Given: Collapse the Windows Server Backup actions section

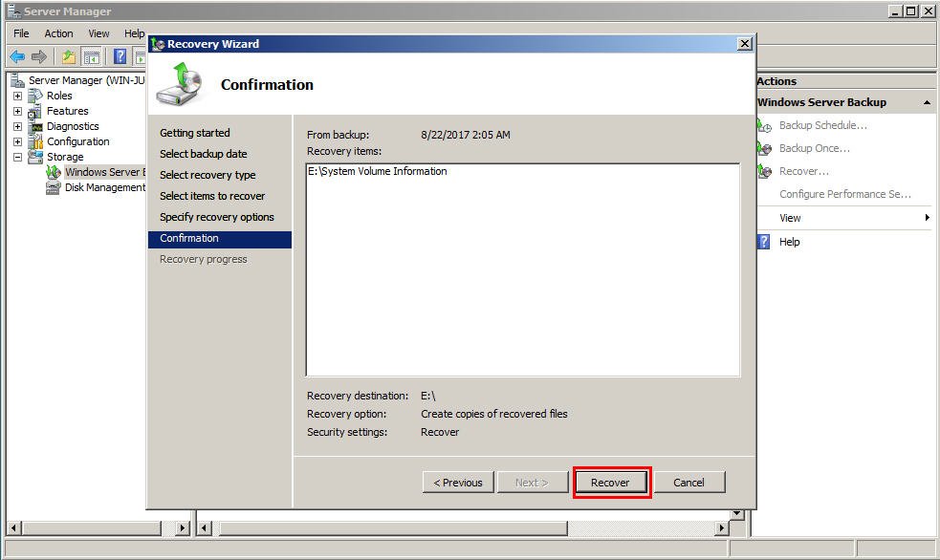Looking at the screenshot, I should click(x=927, y=103).
